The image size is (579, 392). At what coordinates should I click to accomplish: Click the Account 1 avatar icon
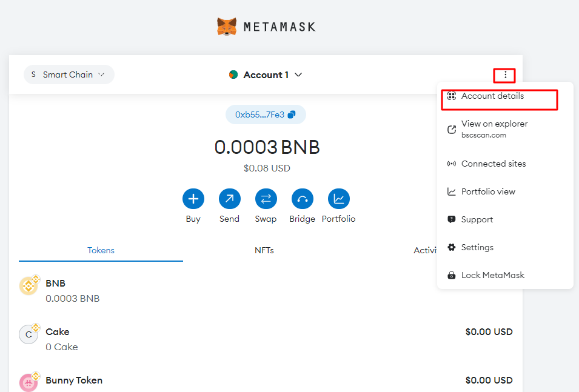pyautogui.click(x=233, y=75)
